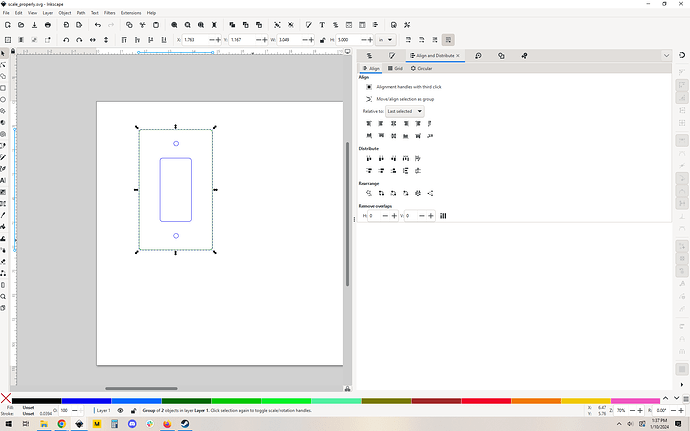This screenshot has height=431, width=690.
Task: Pick the red color swatch
Action: click(x=486, y=401)
